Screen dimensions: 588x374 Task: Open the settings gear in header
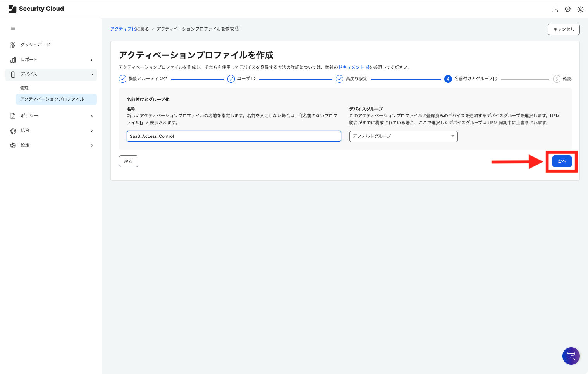(567, 9)
